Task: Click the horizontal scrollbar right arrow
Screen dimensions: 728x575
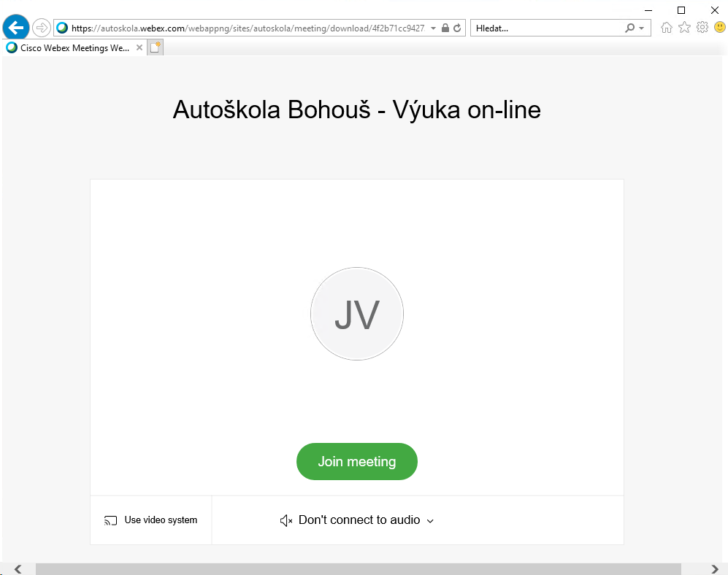Action: (715, 569)
